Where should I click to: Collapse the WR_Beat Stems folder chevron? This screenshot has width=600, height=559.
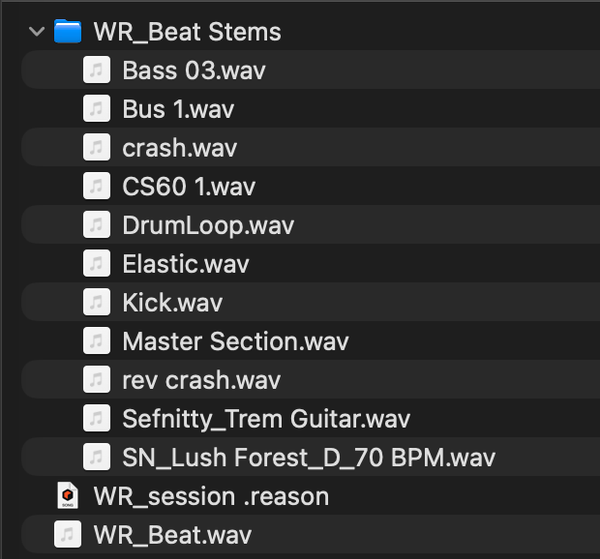click(37, 32)
